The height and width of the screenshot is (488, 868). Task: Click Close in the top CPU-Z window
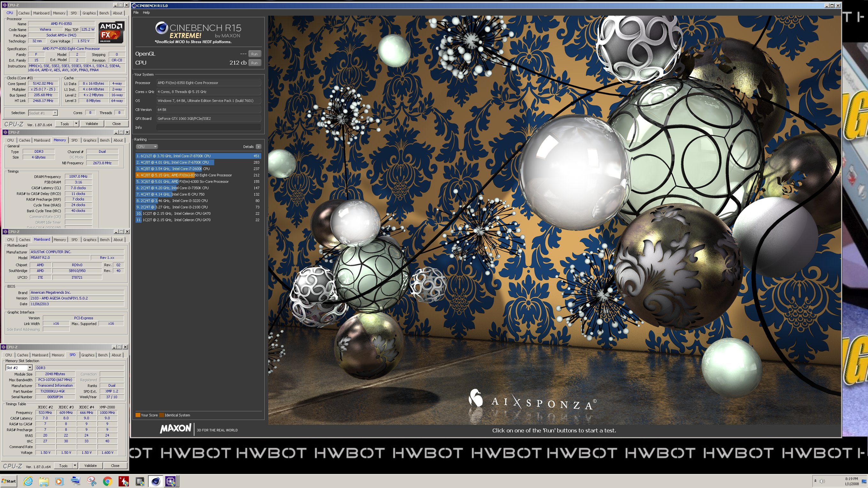point(116,124)
